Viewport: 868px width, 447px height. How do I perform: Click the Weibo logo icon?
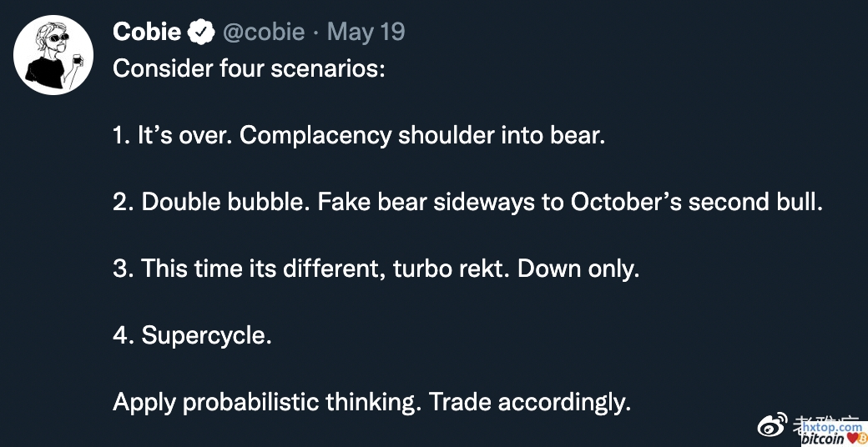(x=772, y=426)
